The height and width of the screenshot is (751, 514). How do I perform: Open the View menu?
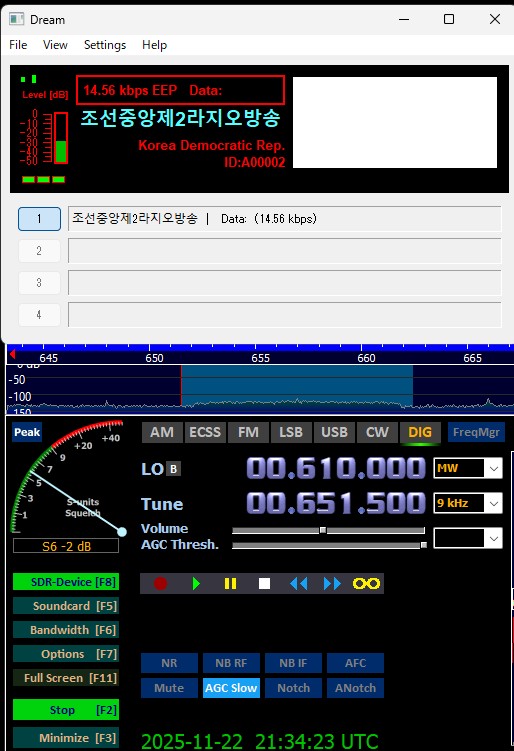pos(55,45)
